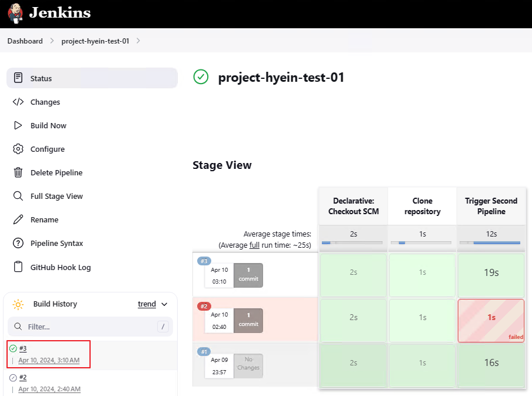Open the 1 commit box for build #3
The height and width of the screenshot is (396, 532).
click(x=248, y=275)
